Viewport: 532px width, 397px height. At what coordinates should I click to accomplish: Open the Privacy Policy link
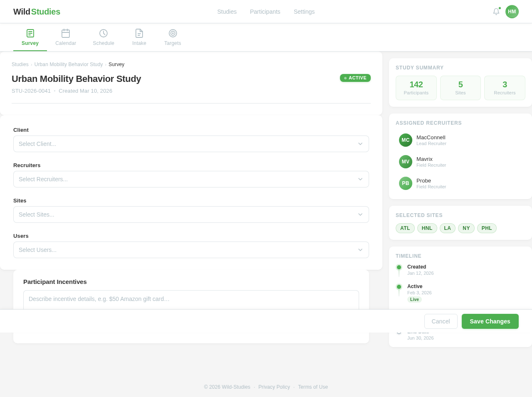274,387
